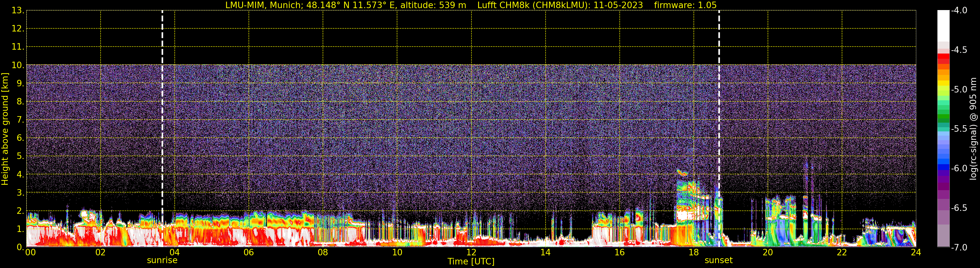The height and width of the screenshot is (268, 980).
Task: Click the '00' time axis tick label
Action: point(31,252)
